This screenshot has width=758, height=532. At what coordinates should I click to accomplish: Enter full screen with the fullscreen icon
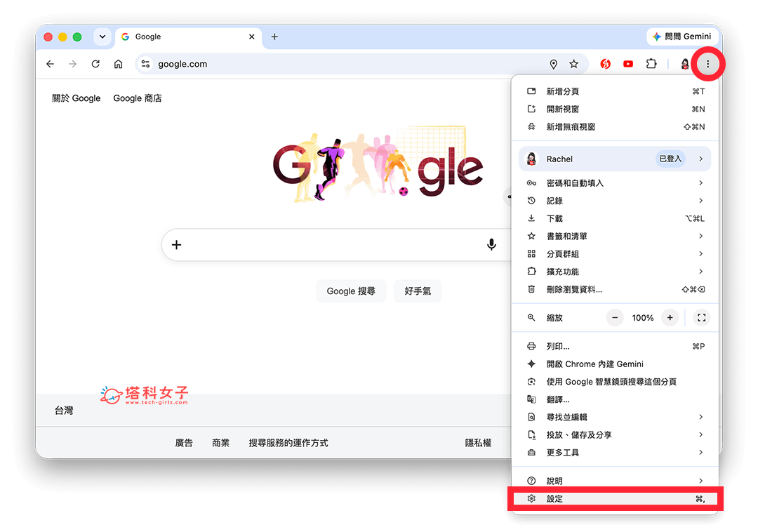pyautogui.click(x=701, y=317)
